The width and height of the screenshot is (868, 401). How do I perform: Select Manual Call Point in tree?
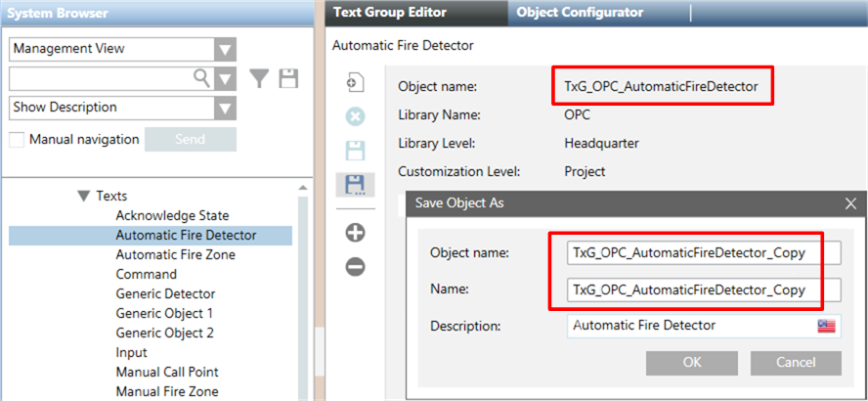[x=167, y=372]
